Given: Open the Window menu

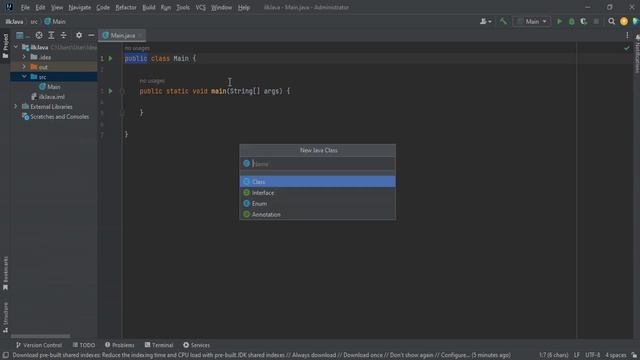Looking at the screenshot, I should pos(221,7).
